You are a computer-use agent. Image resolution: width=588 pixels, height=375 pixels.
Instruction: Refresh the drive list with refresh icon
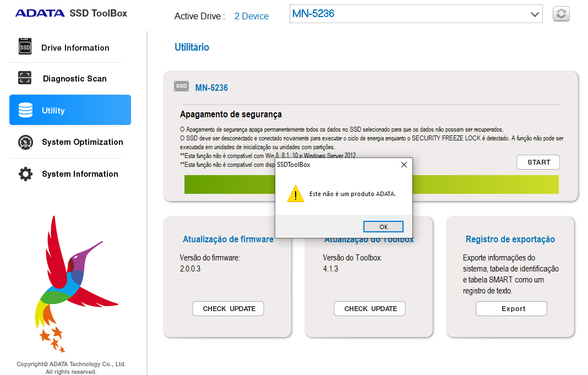561,14
